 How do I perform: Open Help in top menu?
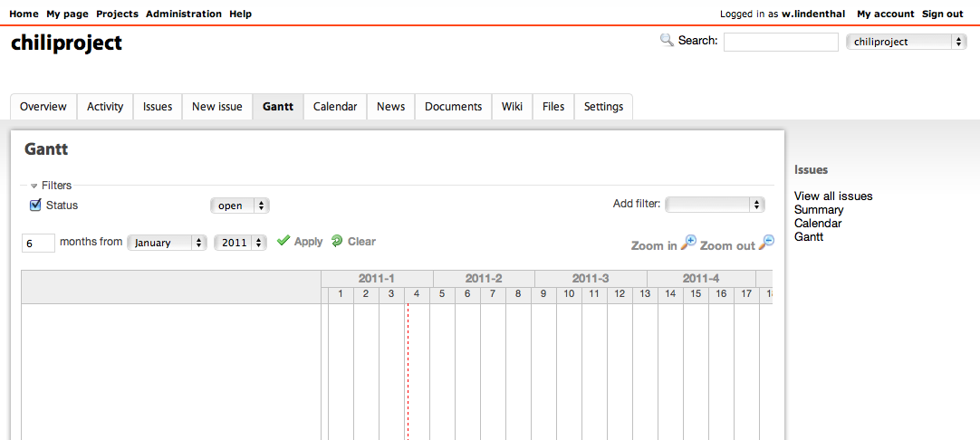(x=241, y=14)
